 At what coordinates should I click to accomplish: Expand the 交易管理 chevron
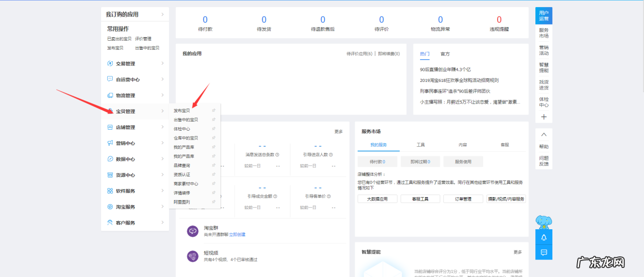tap(163, 63)
